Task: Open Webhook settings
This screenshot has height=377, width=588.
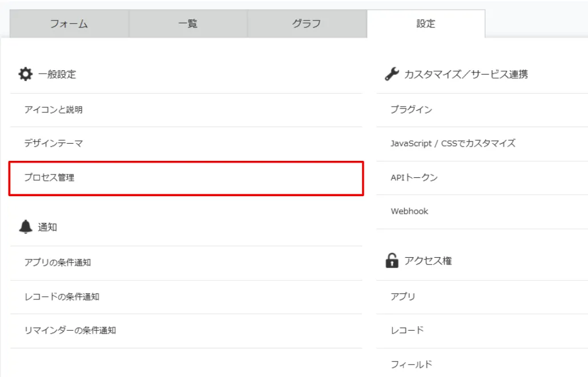Action: (x=409, y=212)
